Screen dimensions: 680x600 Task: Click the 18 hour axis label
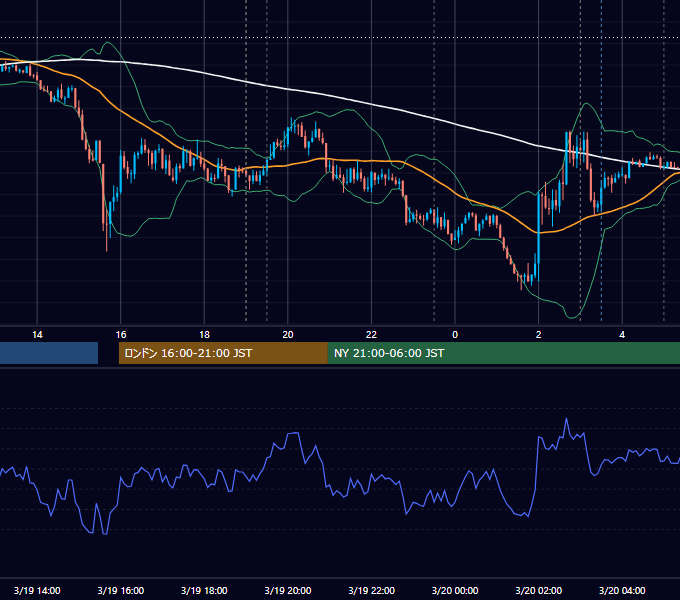[204, 334]
